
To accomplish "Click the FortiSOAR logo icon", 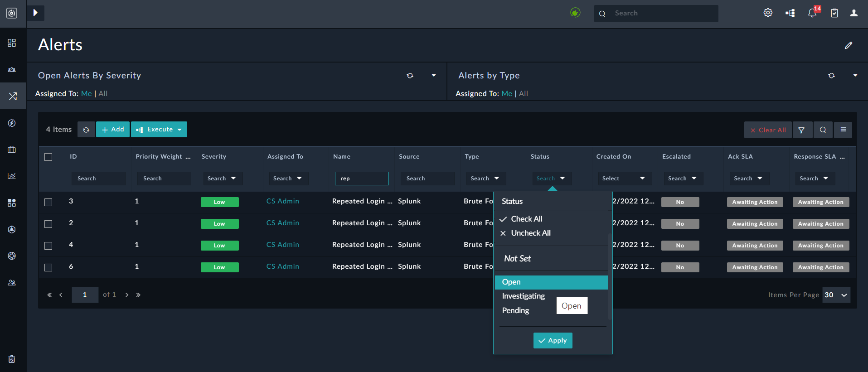I will [12, 13].
